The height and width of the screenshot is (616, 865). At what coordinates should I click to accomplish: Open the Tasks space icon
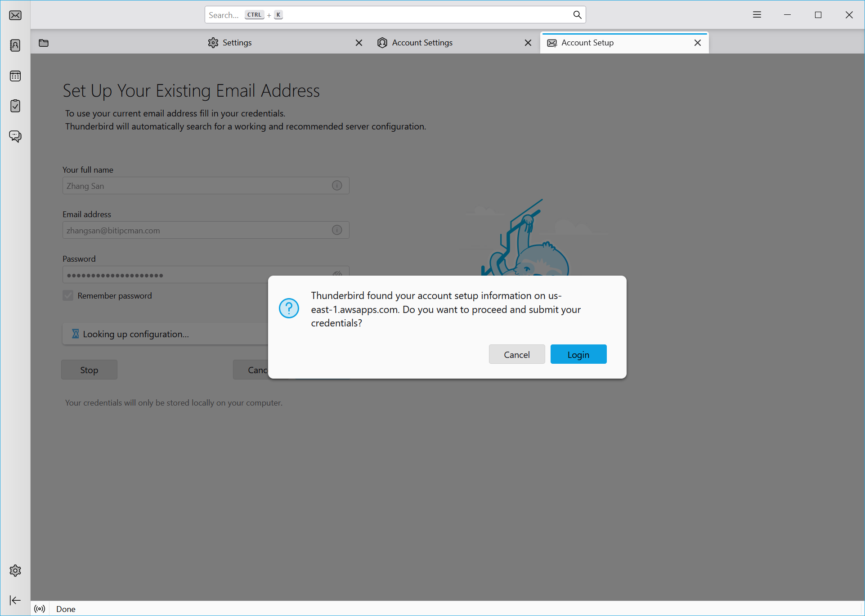[x=15, y=106]
